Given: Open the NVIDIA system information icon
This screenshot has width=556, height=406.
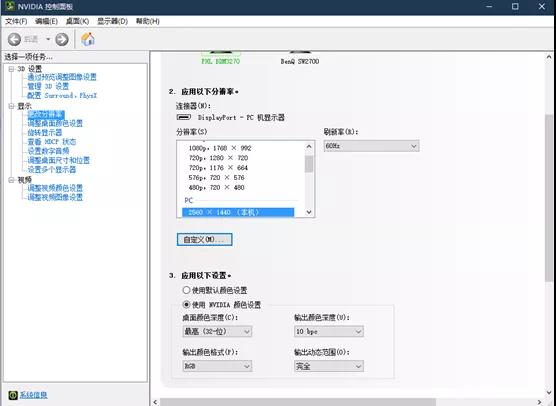Looking at the screenshot, I should point(13,395).
